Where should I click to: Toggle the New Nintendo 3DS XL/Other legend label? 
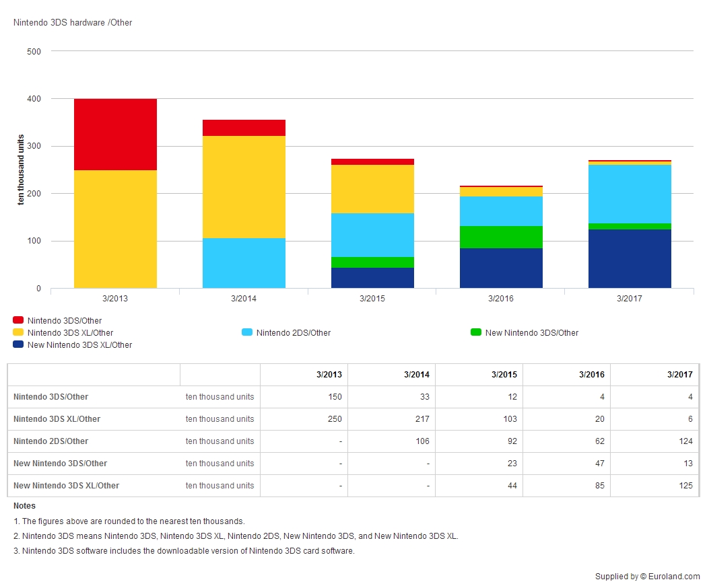pyautogui.click(x=80, y=345)
